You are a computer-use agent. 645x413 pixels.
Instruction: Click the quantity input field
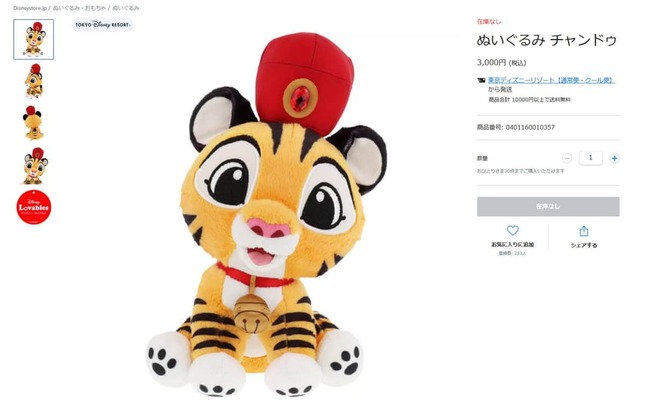pos(590,158)
